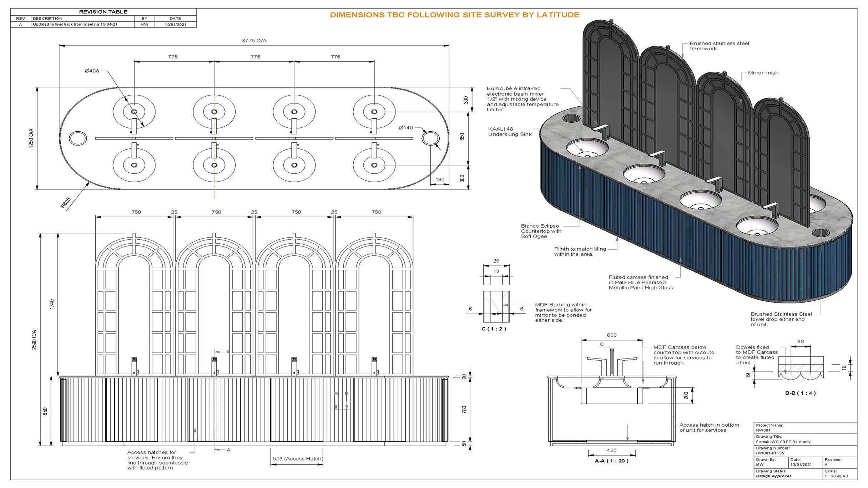The height and width of the screenshot is (488, 868).
Task: Click the 503 Access Hatch dimension
Action: coord(297,458)
